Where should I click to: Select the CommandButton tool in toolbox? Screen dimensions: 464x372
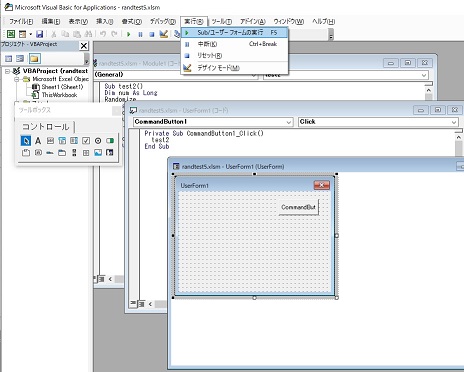(x=38, y=153)
